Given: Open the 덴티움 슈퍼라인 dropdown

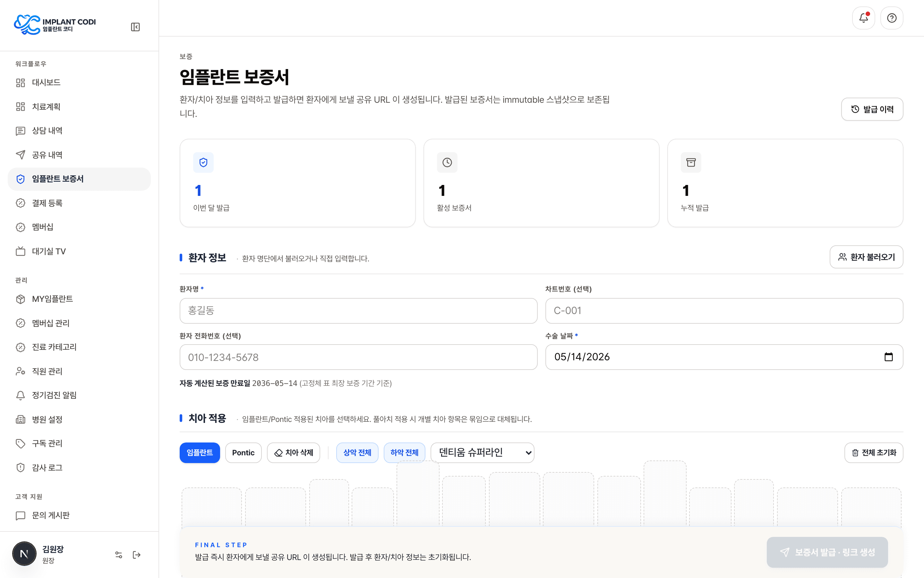Looking at the screenshot, I should point(482,453).
